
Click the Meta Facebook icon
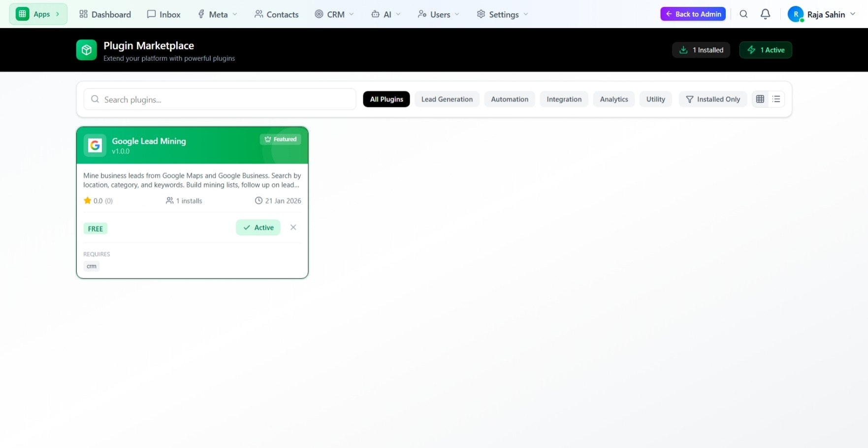201,14
